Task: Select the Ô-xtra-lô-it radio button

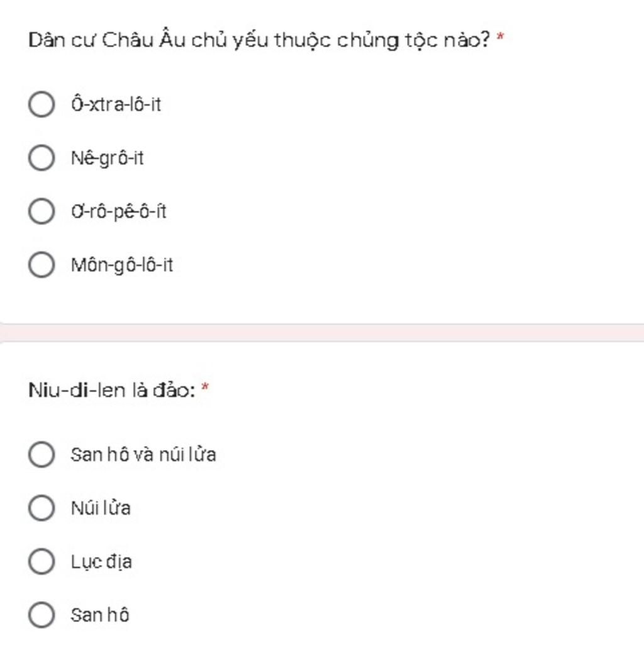Action: pyautogui.click(x=42, y=104)
